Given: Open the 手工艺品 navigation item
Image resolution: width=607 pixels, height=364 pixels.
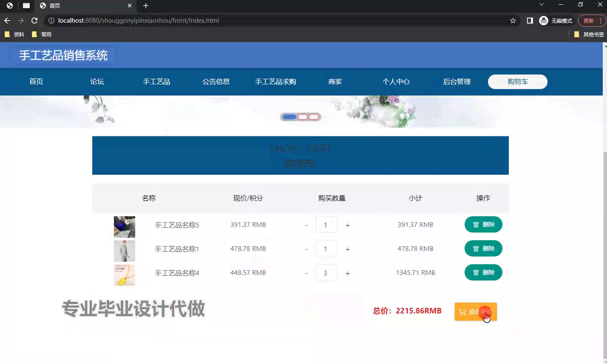Looking at the screenshot, I should click(156, 82).
